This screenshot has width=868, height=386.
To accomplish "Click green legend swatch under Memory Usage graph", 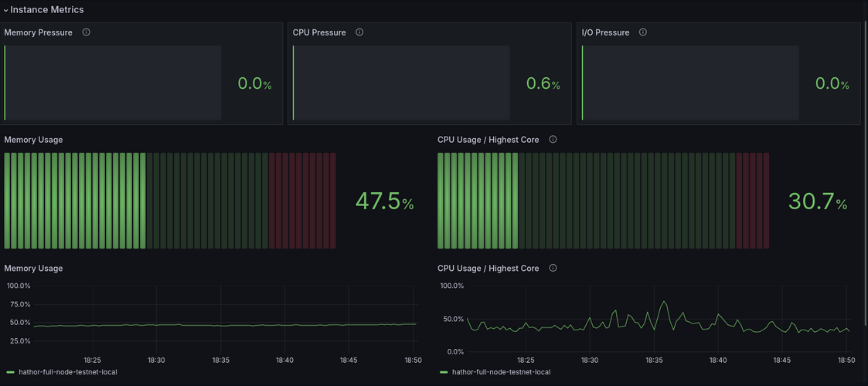I will click(9, 371).
